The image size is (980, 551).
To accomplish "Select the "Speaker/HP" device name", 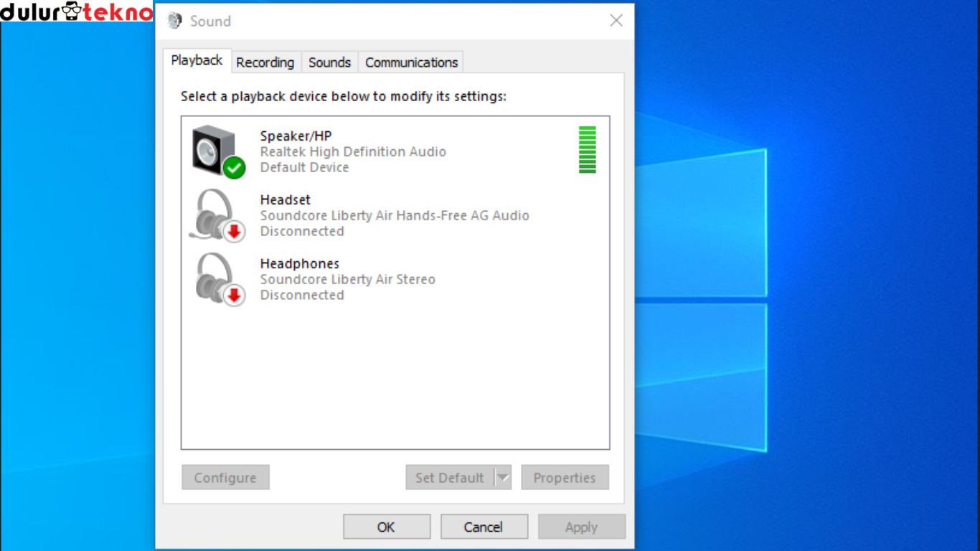I will (296, 136).
